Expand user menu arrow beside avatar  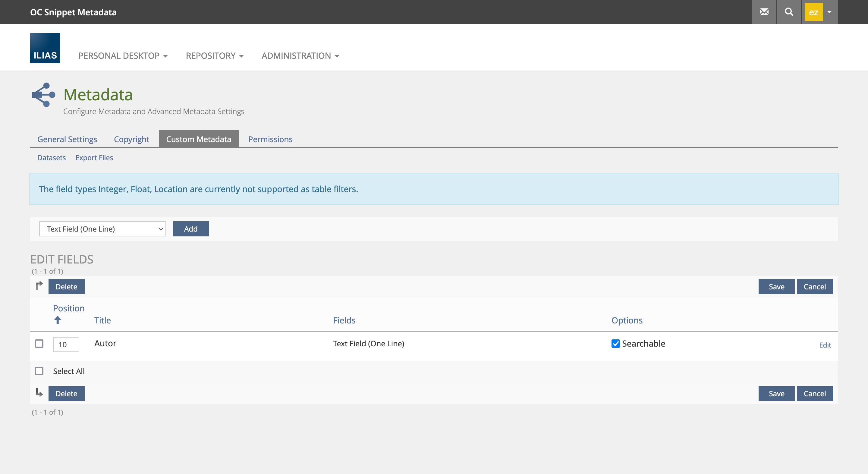(x=829, y=12)
